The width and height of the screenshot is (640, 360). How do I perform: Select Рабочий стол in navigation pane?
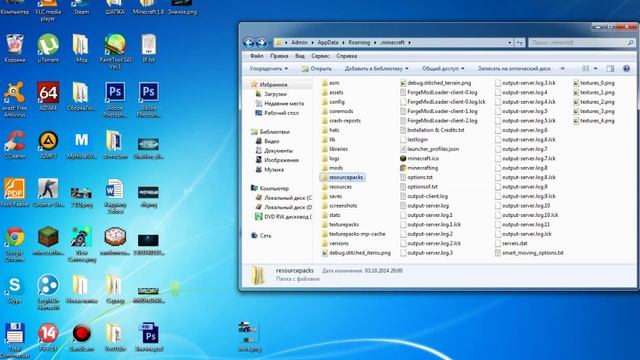click(x=282, y=113)
